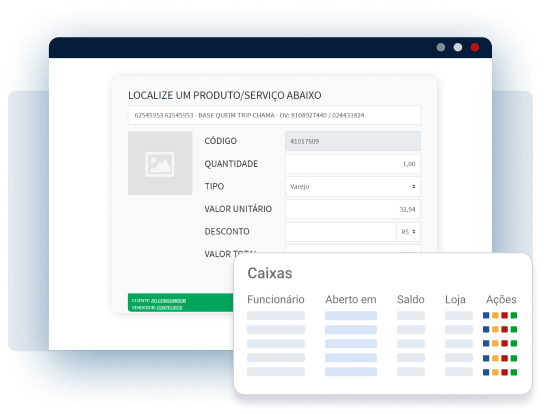The width and height of the screenshot is (544, 414).
Task: Click the orange action icon in second Caixas row
Action: 495,329
